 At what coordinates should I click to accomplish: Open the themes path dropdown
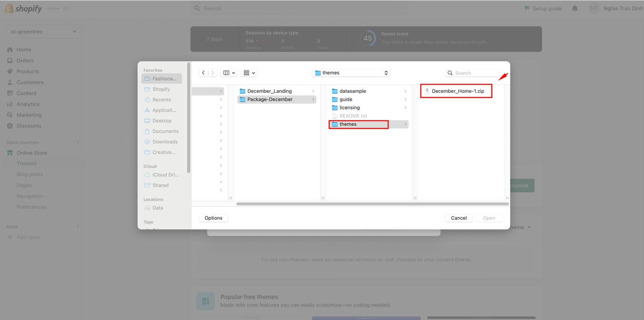pyautogui.click(x=351, y=73)
